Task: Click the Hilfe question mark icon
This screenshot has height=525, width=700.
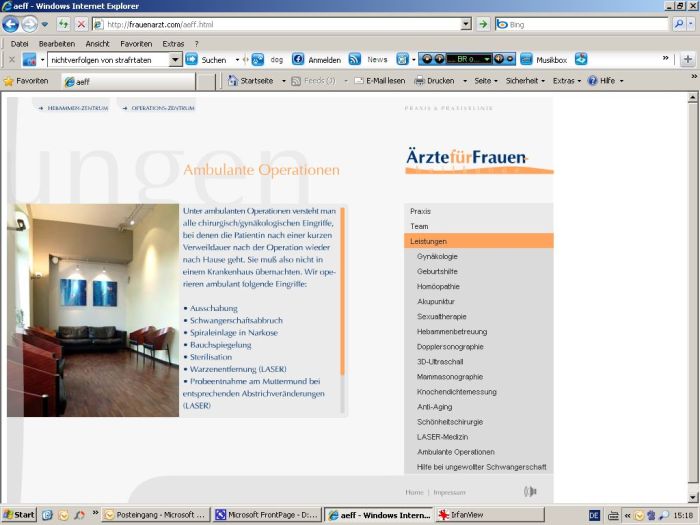Action: (592, 81)
